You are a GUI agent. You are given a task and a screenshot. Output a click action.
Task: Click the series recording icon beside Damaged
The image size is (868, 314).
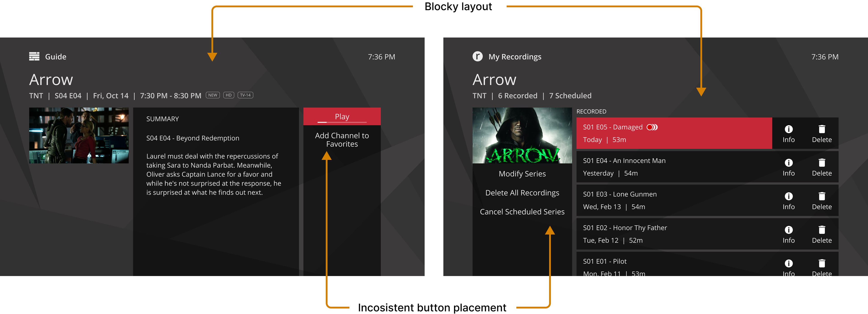tap(652, 127)
